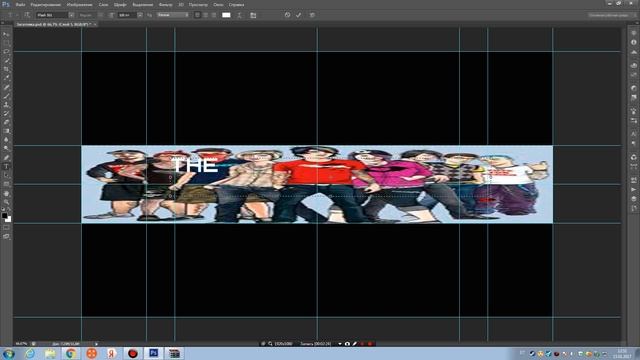Click the foreground color swatch
The image size is (640, 360).
(x=4, y=215)
